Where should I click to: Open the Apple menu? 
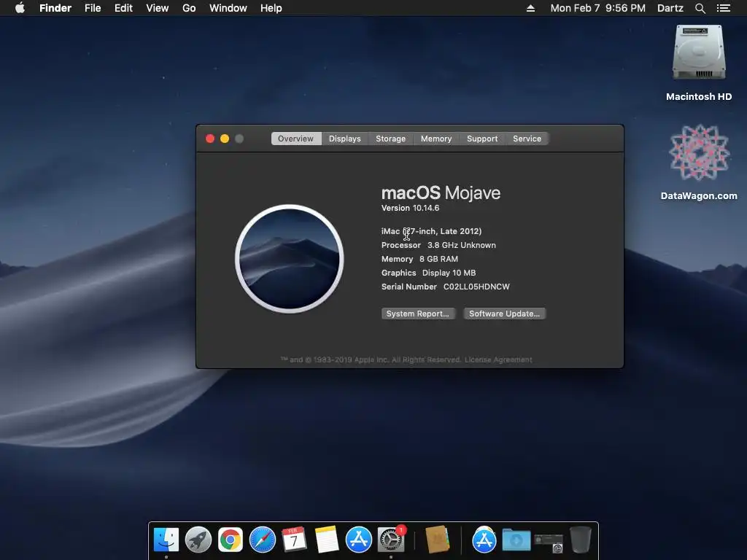(20, 8)
